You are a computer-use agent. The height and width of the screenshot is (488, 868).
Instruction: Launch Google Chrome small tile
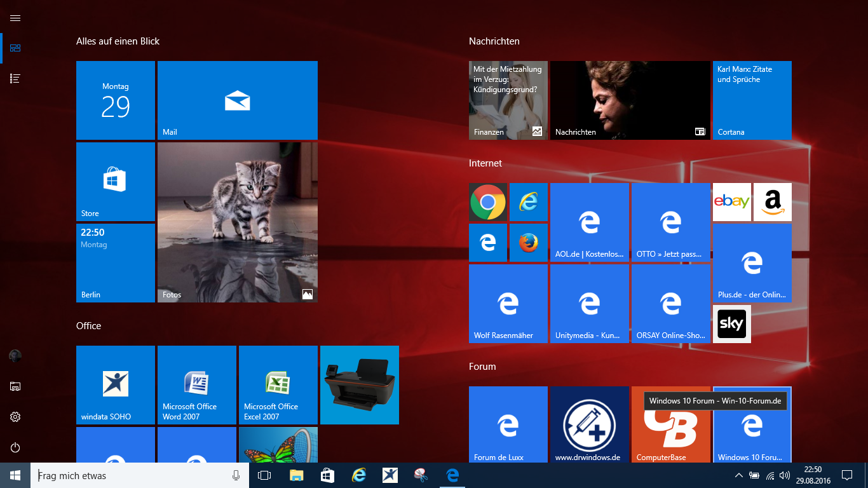488,202
